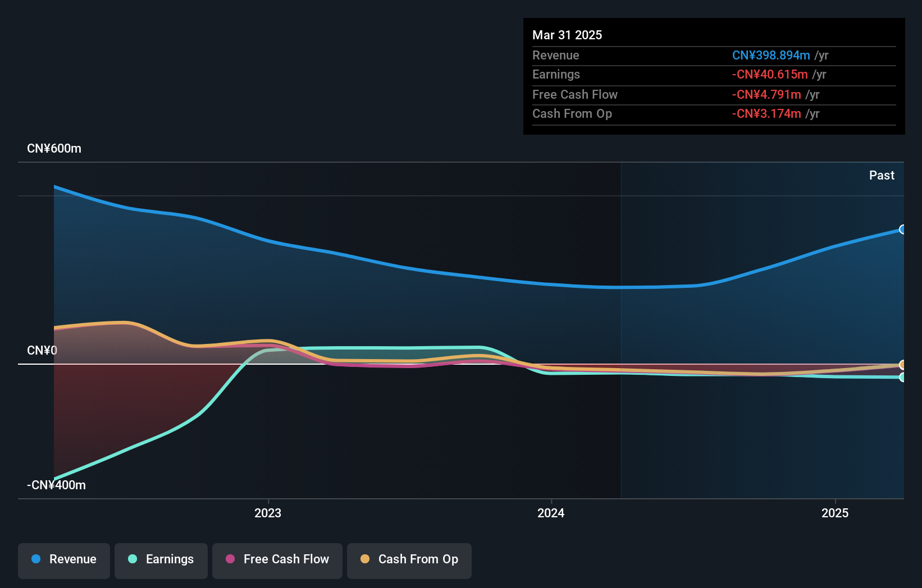Click the -CN¥3.174m cash from op value
The height and width of the screenshot is (588, 922).
coord(766,114)
